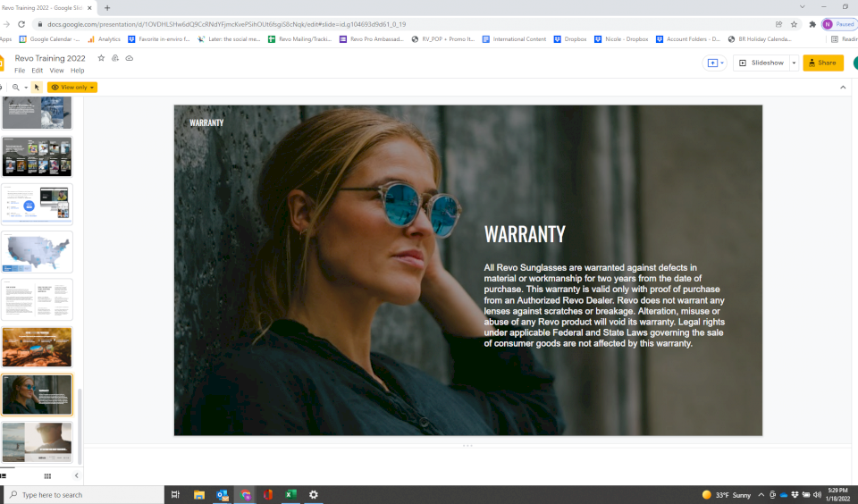
Task: Click the move to folder icon
Action: (x=115, y=58)
